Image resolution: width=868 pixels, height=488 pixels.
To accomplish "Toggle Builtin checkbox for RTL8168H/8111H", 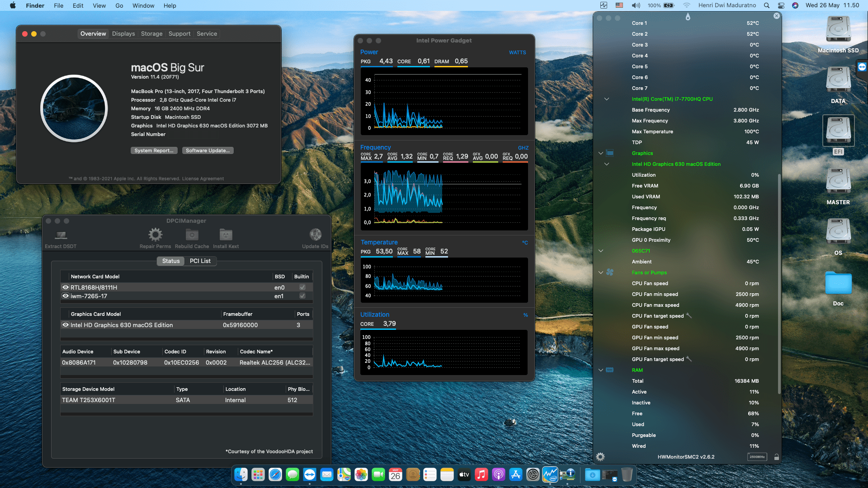I will coord(302,287).
